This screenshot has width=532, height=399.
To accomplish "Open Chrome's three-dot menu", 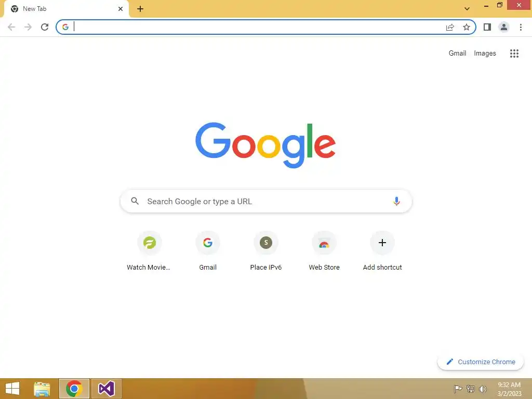I will 521,27.
